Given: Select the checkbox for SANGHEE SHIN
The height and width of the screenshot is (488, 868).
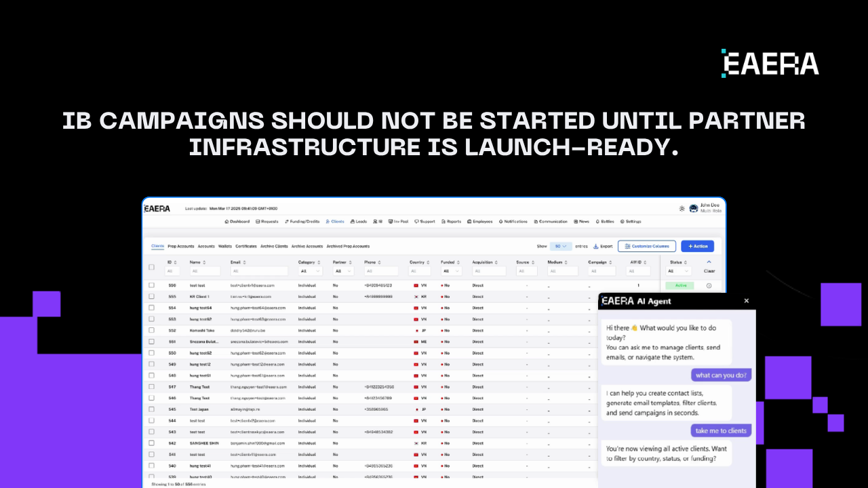Looking at the screenshot, I should (152, 443).
